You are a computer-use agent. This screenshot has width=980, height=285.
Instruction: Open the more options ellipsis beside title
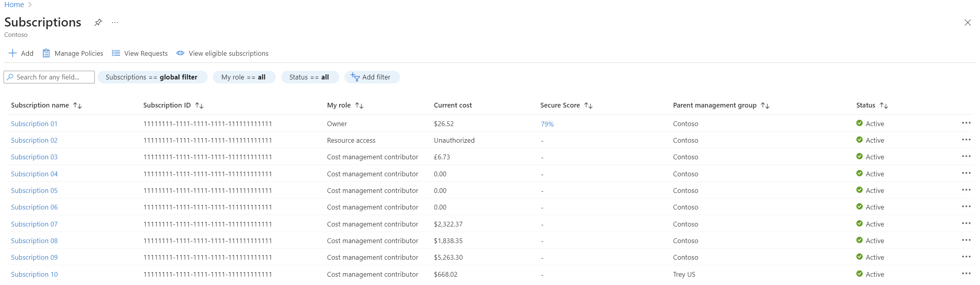pos(115,23)
